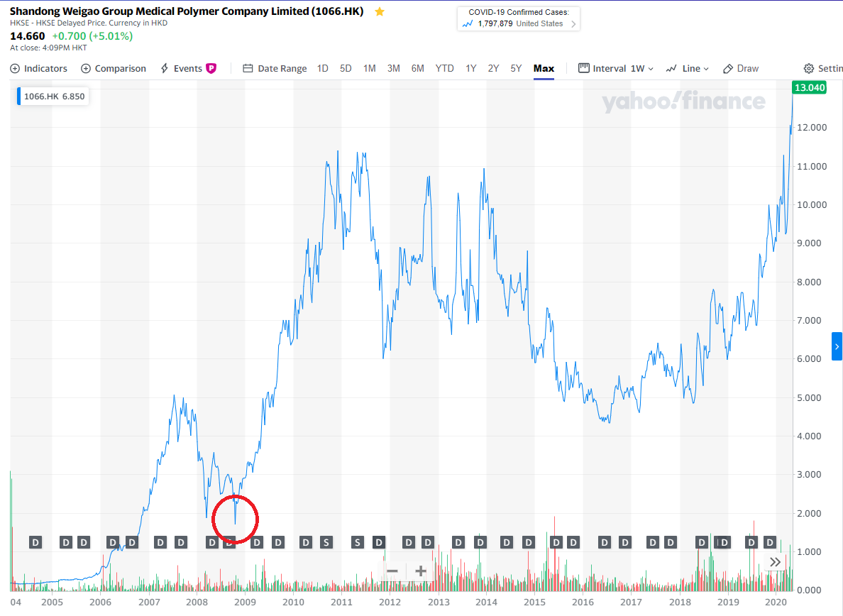Viewport: 843px width, 616px height.
Task: Click the 8.000 price axis label
Action: pos(809,282)
